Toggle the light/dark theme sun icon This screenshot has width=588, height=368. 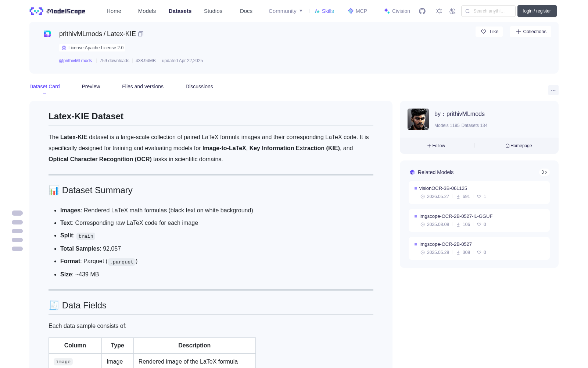(x=439, y=11)
